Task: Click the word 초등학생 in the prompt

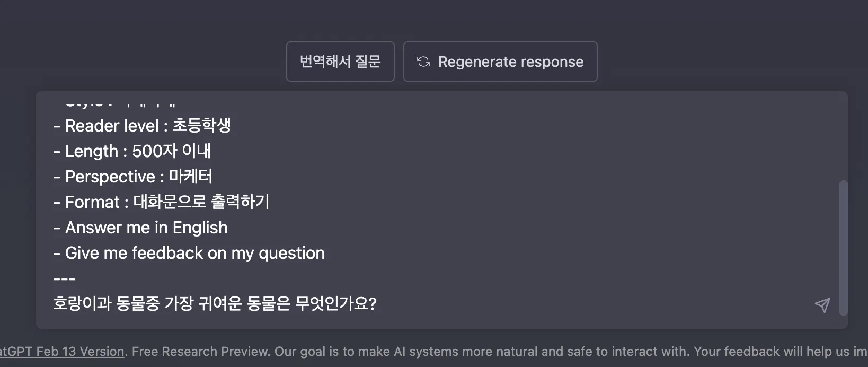Action: (x=202, y=126)
